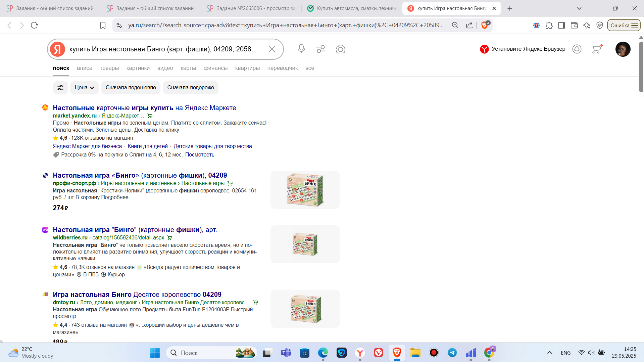
Task: Expand the Цена price dropdown
Action: point(84,88)
